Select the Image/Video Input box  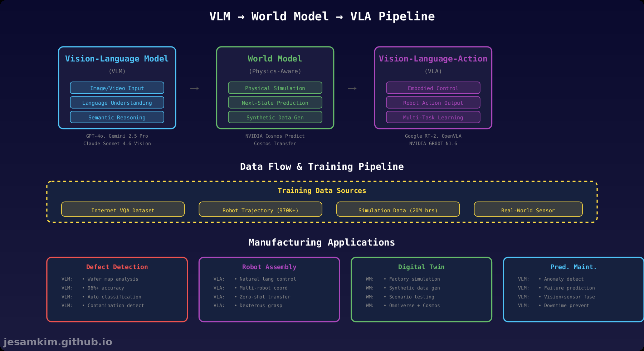pyautogui.click(x=117, y=88)
